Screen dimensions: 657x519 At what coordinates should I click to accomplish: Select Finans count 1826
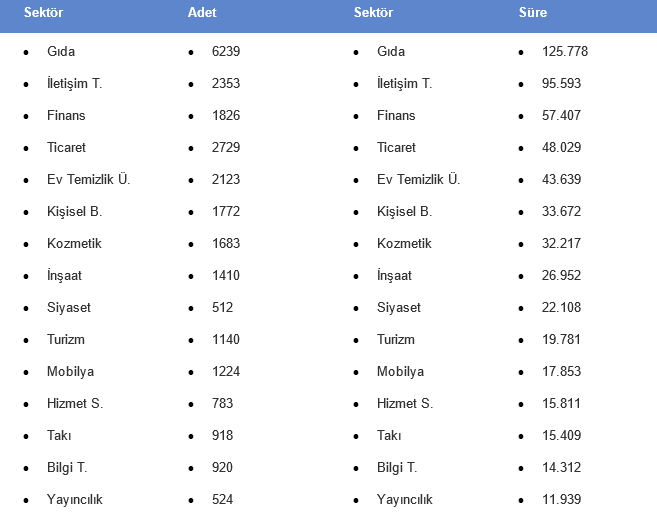[x=226, y=115]
